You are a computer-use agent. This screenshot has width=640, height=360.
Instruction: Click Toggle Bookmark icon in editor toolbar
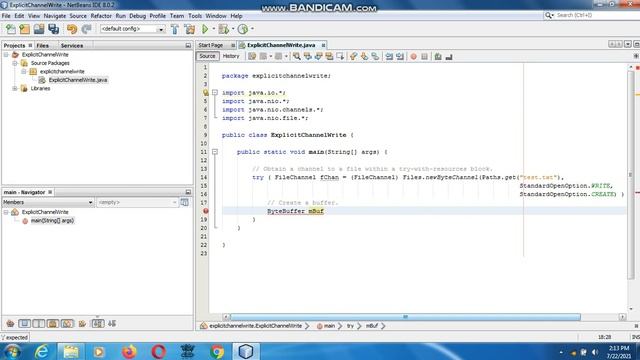(375, 56)
